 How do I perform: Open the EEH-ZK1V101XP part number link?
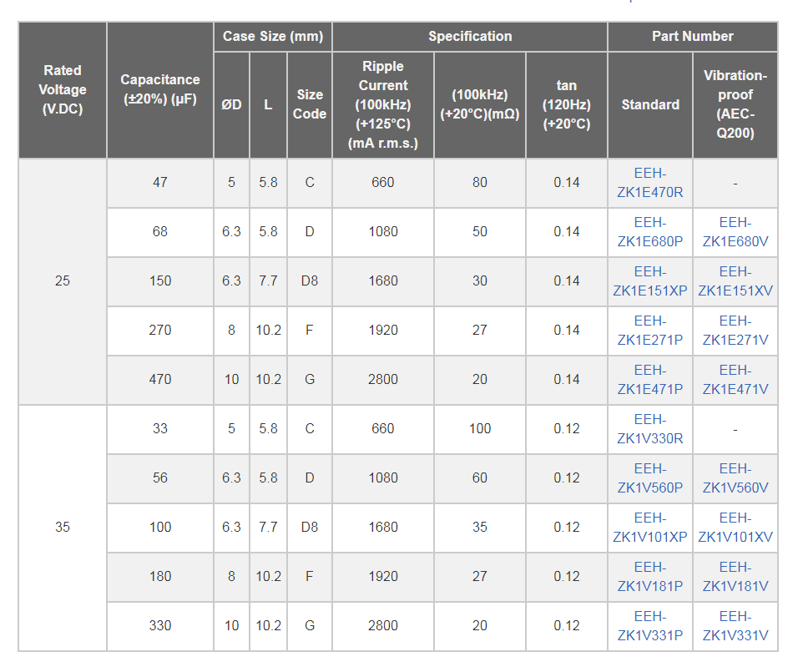pyautogui.click(x=649, y=528)
